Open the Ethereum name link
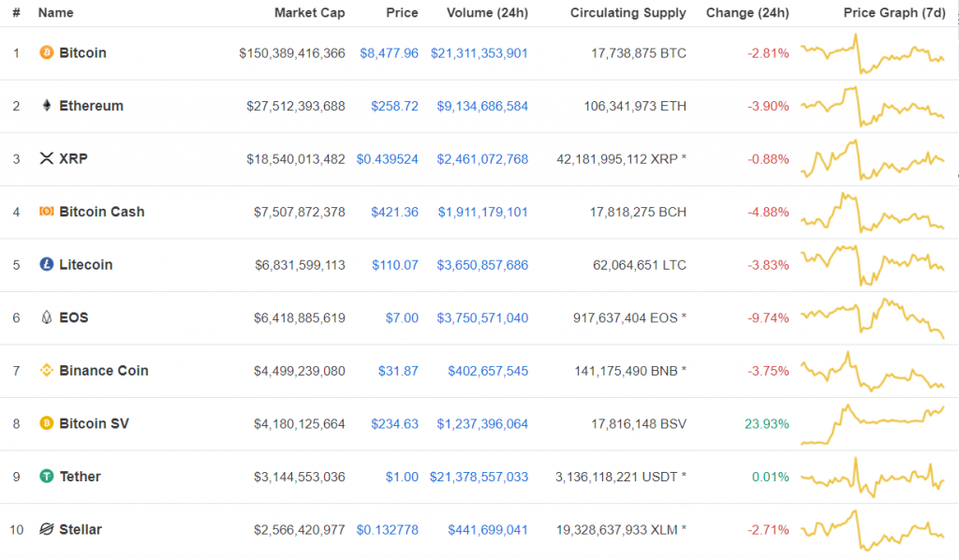 (91, 106)
